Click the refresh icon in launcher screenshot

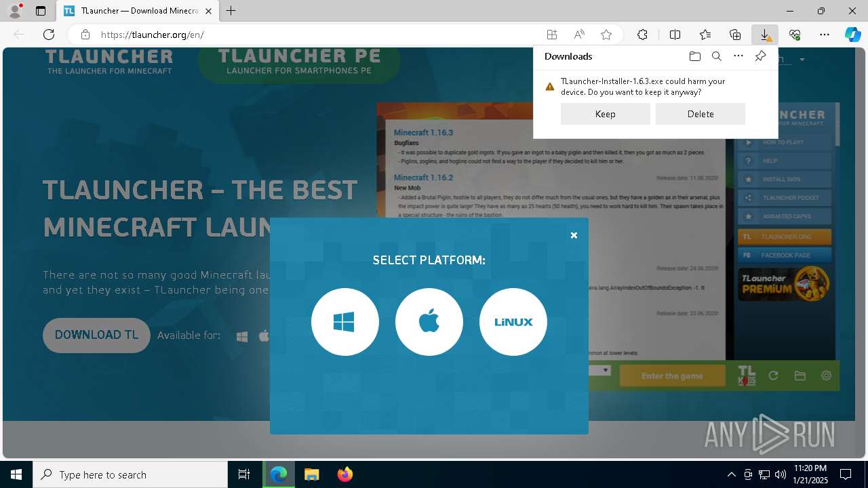773,375
